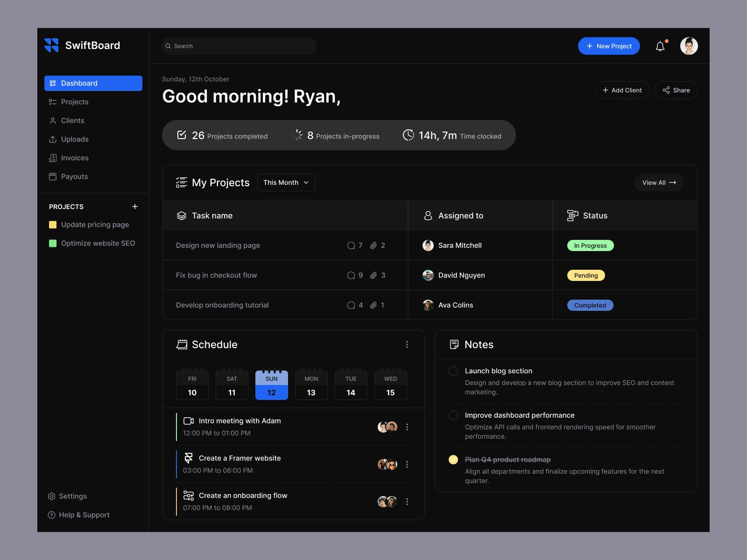Open the Payouts section icon
The width and height of the screenshot is (747, 560).
point(52,176)
